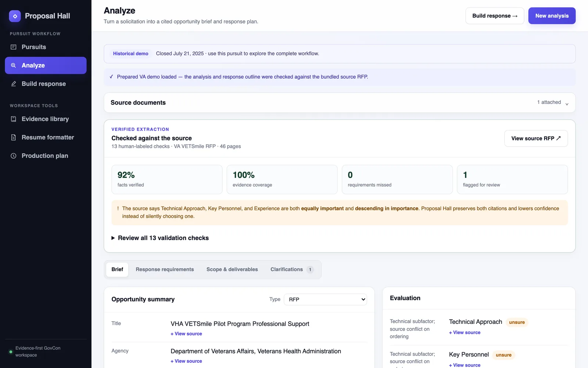Click the Build response header button

coord(495,16)
